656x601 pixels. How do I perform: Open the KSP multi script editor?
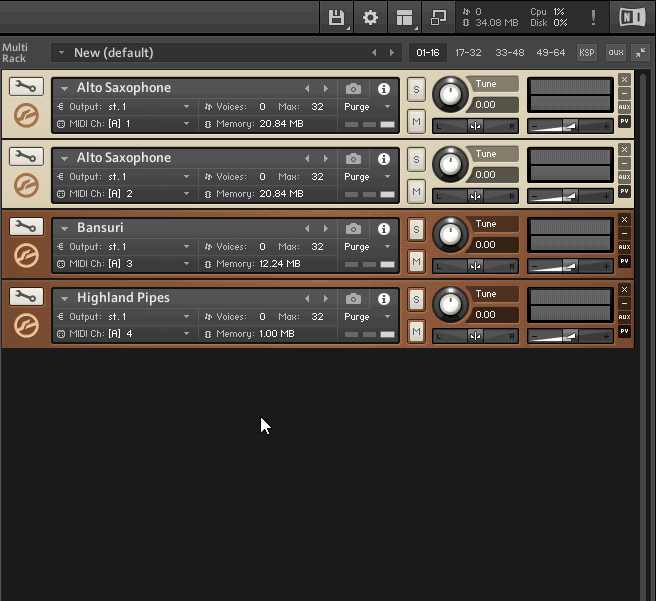[587, 53]
